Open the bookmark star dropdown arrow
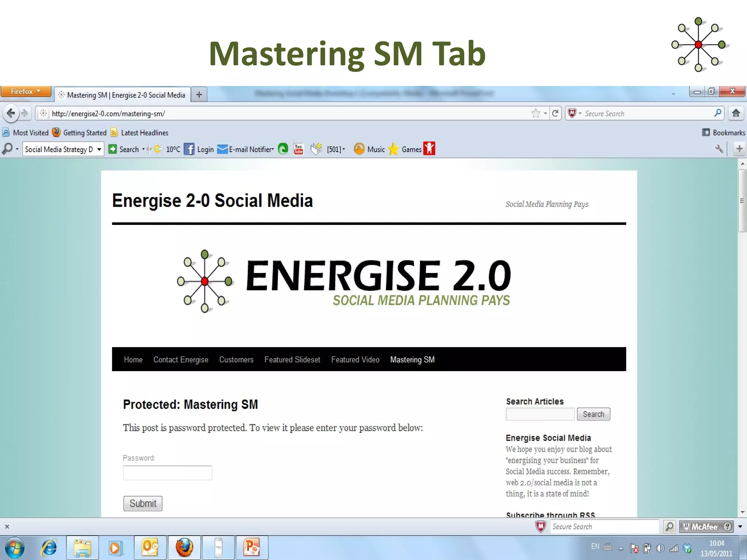This screenshot has height=560, width=747. (545, 113)
